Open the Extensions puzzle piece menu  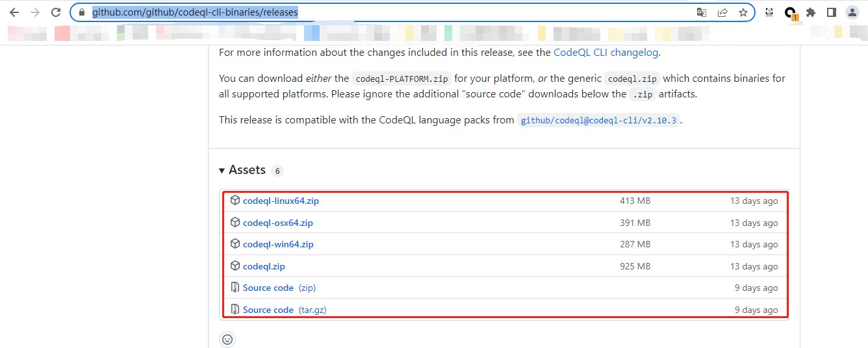pos(811,12)
